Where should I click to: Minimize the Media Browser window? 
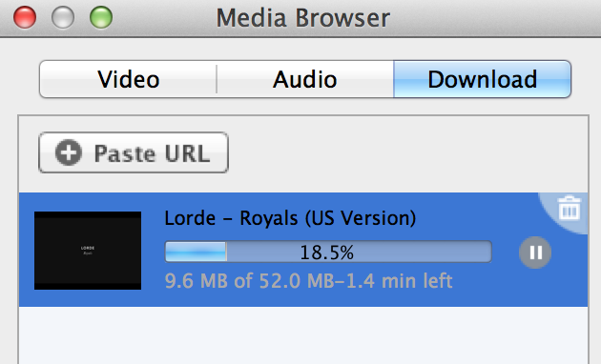coord(63,17)
